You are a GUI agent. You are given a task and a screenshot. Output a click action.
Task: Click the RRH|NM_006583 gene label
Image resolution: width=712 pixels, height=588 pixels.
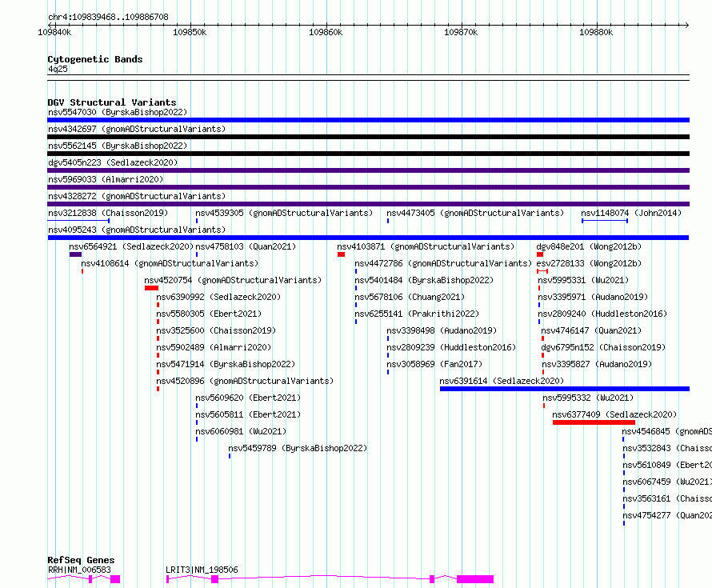[79, 570]
